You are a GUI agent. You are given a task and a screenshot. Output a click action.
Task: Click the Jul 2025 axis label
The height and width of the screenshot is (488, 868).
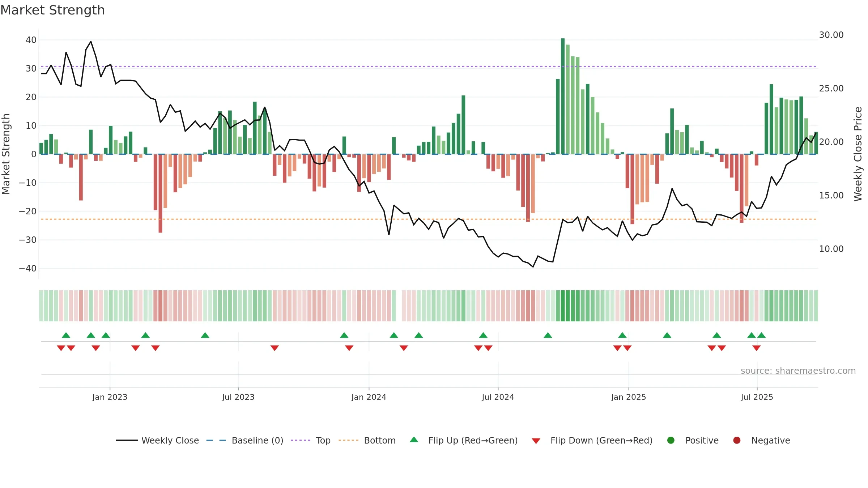757,397
